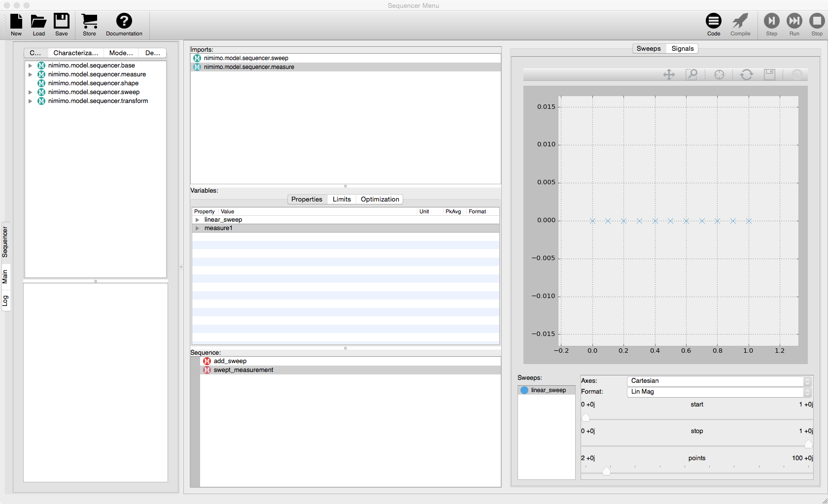Click the nimimo.model.sequencer.shape module icon
Viewport: 828px width, 504px height.
point(41,83)
